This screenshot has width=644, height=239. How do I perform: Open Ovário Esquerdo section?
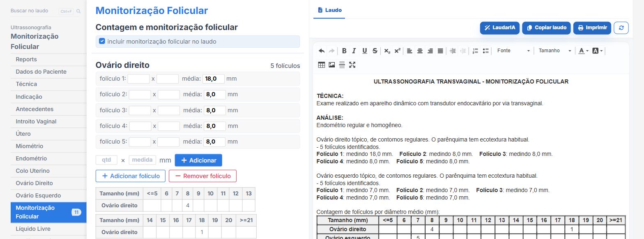coord(48,195)
